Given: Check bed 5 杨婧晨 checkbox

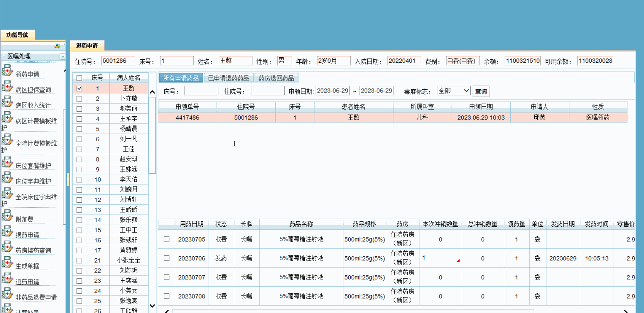Looking at the screenshot, I should tap(79, 129).
